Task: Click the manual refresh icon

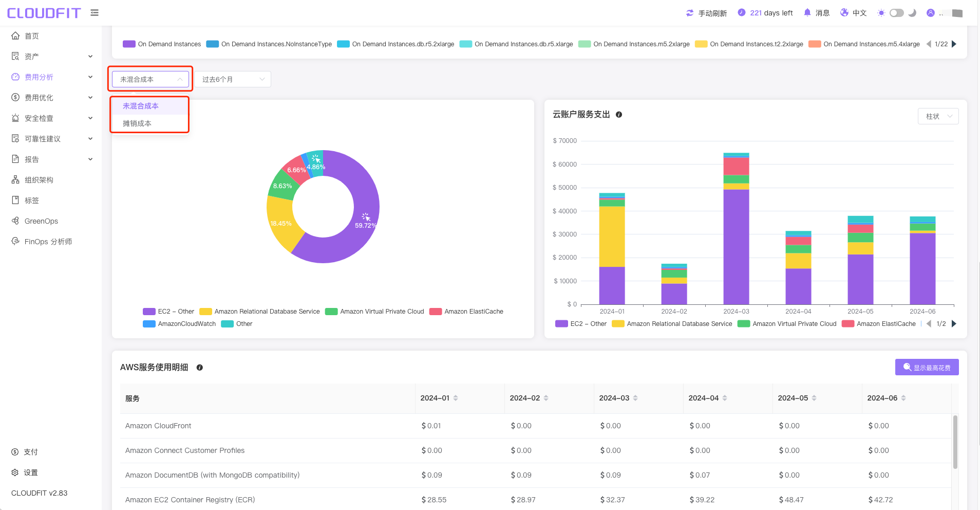Action: pos(690,13)
